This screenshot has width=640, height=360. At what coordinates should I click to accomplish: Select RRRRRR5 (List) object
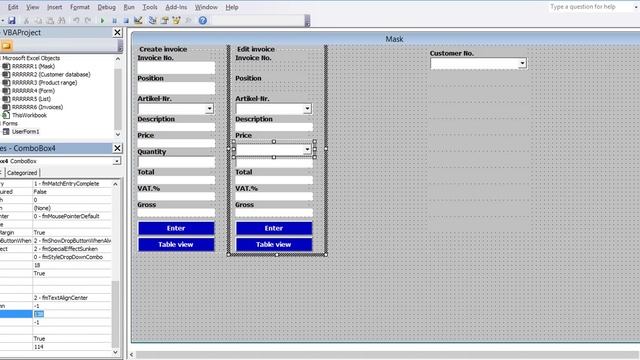click(31, 99)
